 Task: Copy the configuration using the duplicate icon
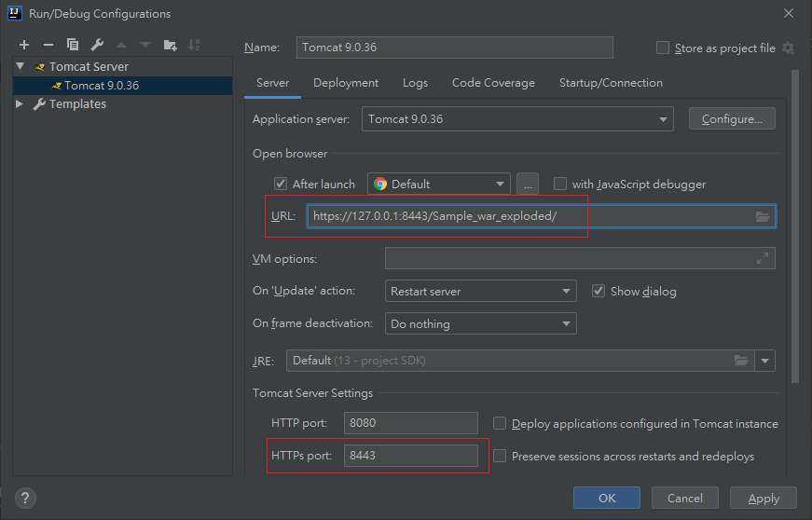coord(73,45)
